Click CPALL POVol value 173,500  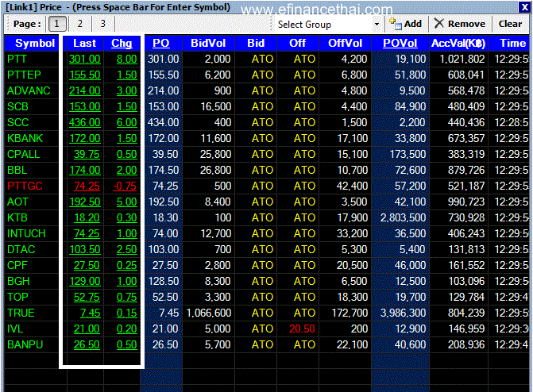point(407,155)
